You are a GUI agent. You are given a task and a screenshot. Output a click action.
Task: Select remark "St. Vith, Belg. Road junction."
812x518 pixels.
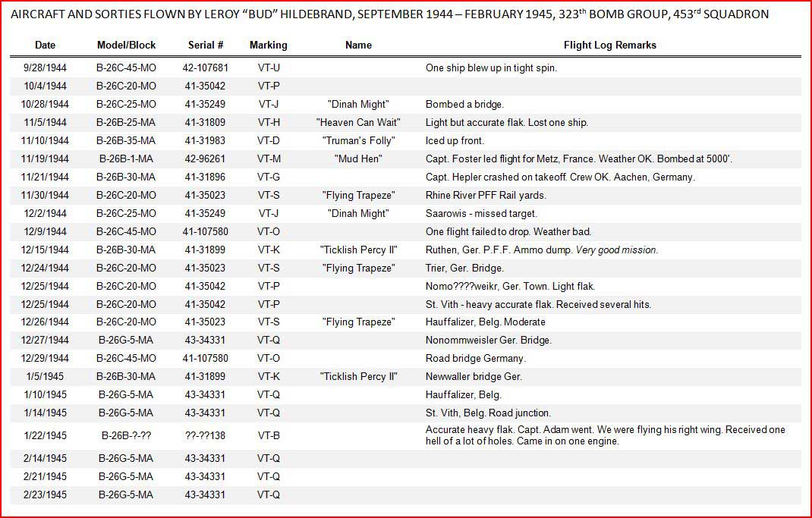[489, 413]
